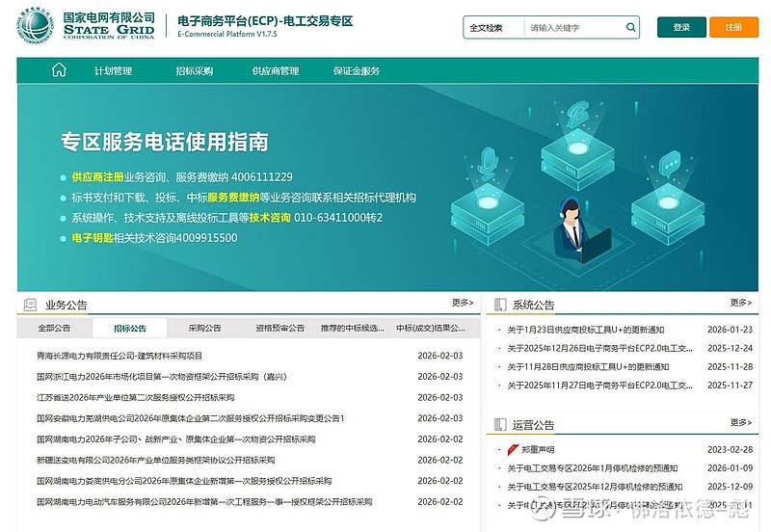Open the 招标采购 menu
Viewport: 771px width, 532px height.
[x=195, y=70]
